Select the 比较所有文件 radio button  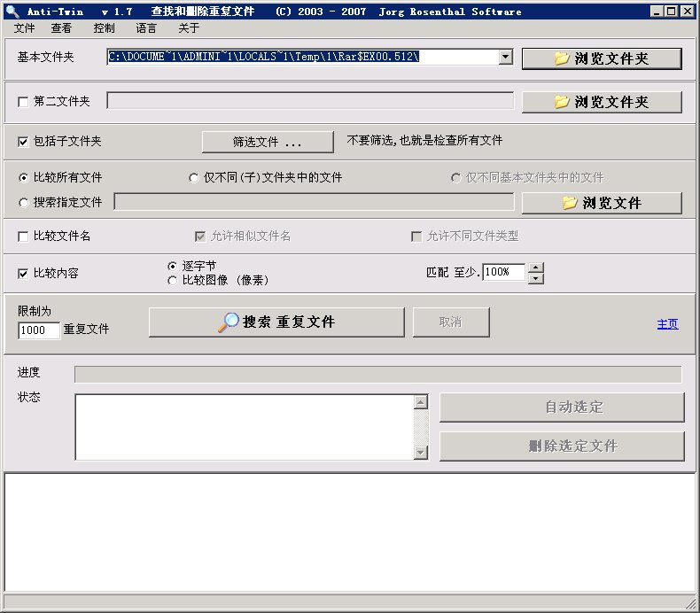coord(23,178)
